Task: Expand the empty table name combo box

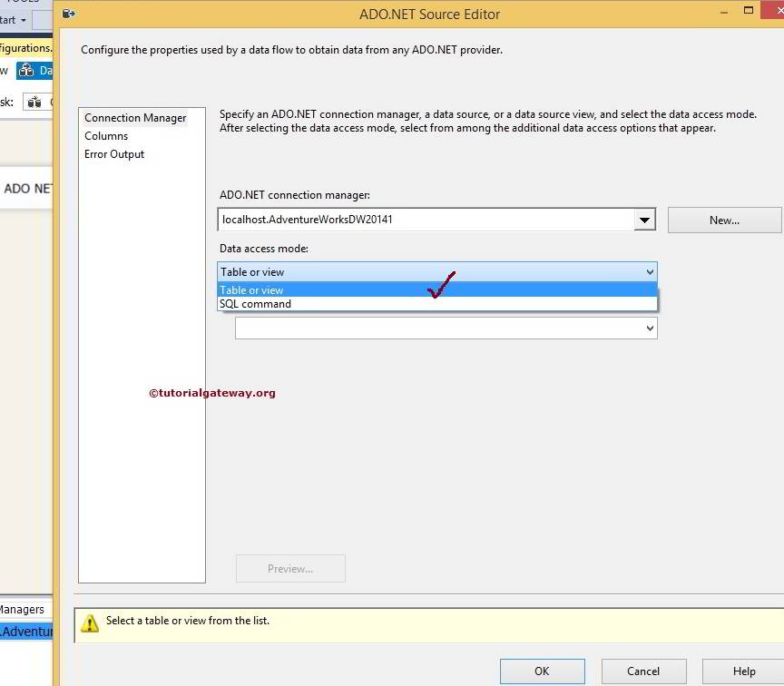Action: [x=650, y=328]
